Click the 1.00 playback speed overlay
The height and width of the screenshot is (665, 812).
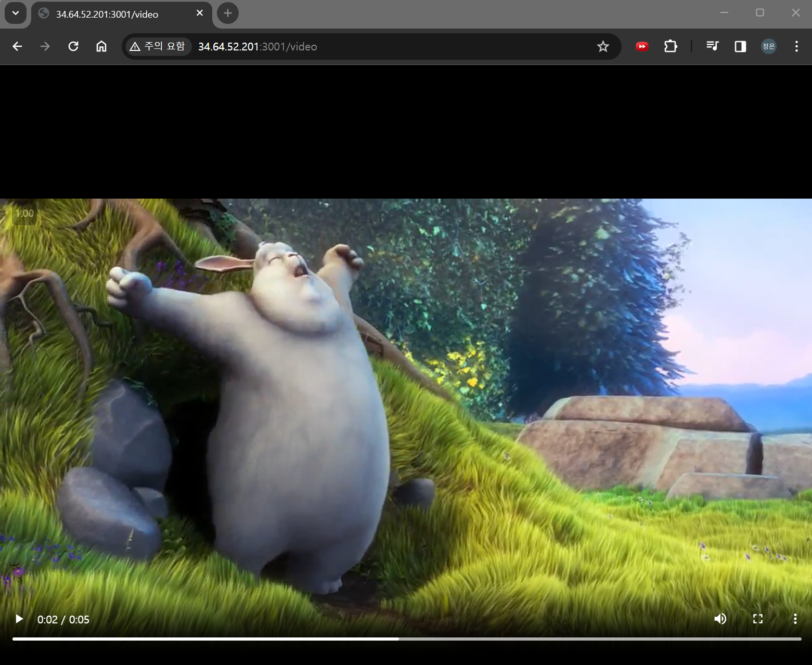pyautogui.click(x=24, y=213)
